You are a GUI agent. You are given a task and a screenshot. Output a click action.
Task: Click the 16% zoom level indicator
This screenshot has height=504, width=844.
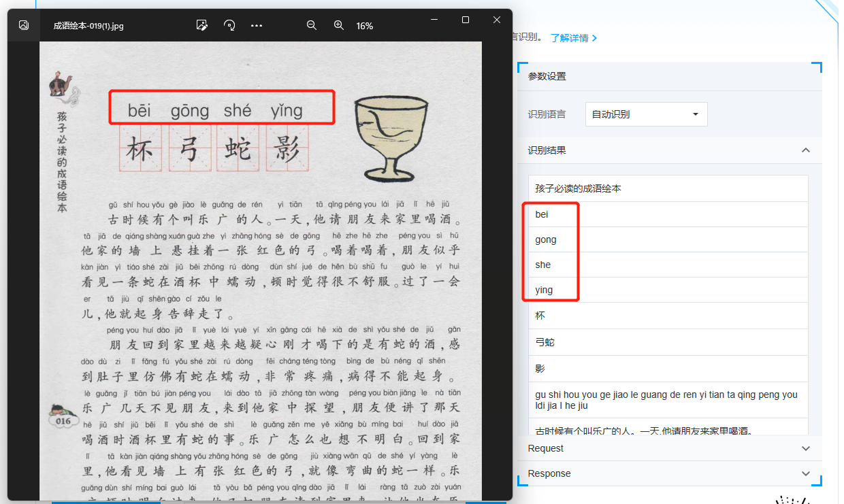365,26
